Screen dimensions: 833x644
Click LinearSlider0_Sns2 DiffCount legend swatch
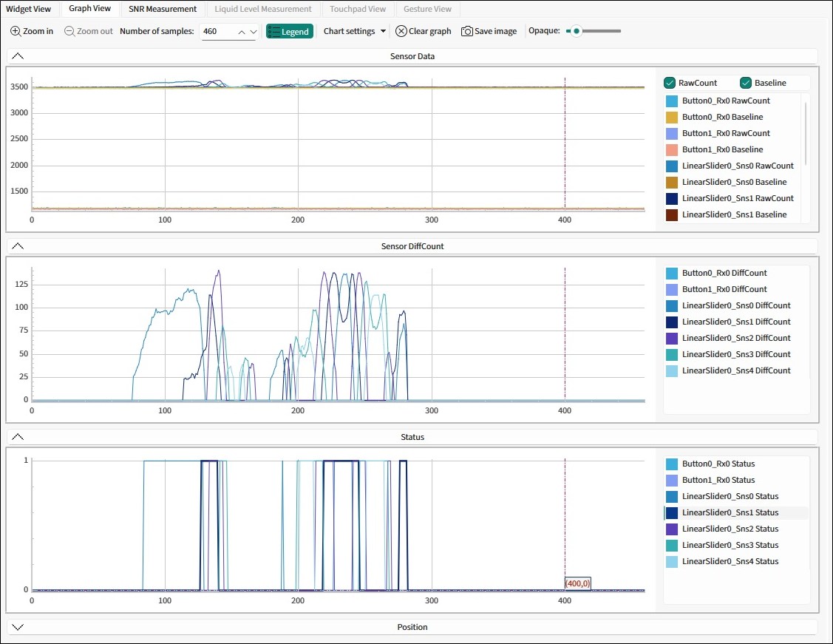pos(671,338)
